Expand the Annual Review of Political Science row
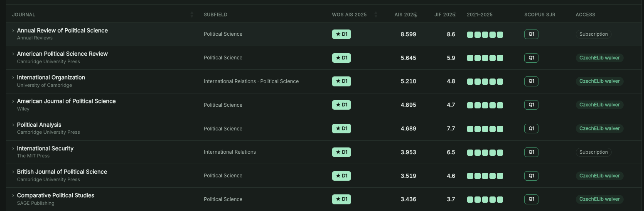This screenshot has height=211, width=644. point(13,31)
